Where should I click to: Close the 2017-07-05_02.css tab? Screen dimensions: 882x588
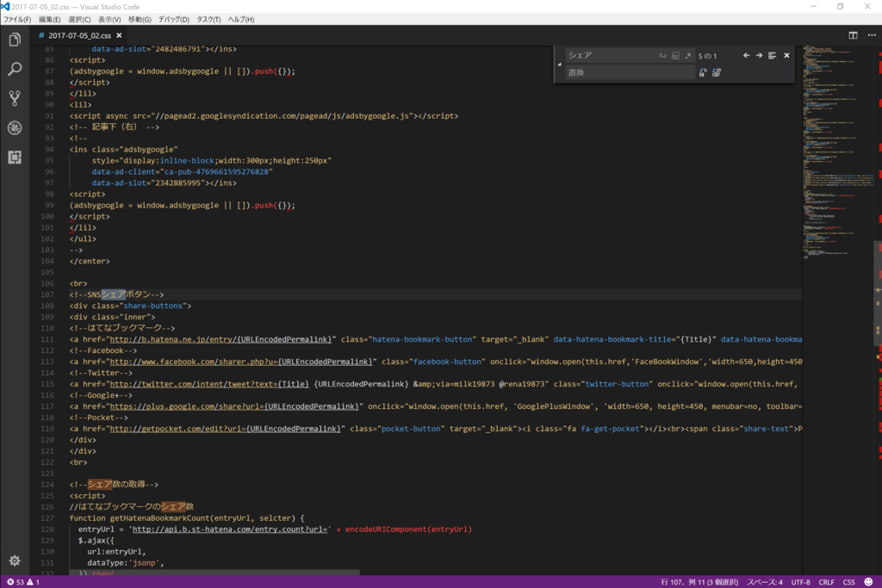click(119, 35)
